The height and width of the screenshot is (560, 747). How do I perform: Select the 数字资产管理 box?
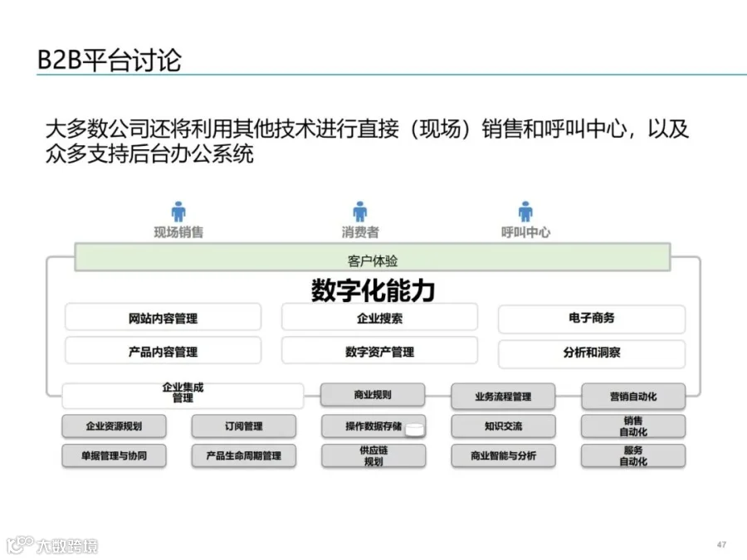point(379,351)
